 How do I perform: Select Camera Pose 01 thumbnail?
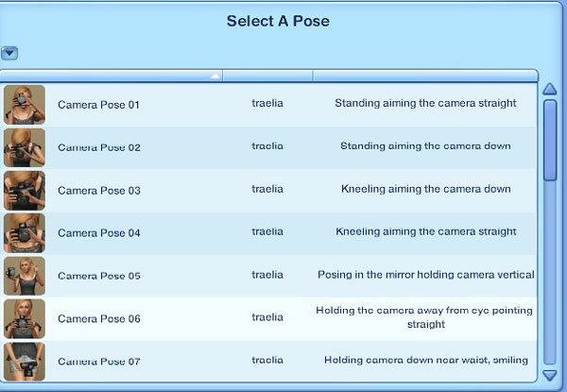click(25, 105)
